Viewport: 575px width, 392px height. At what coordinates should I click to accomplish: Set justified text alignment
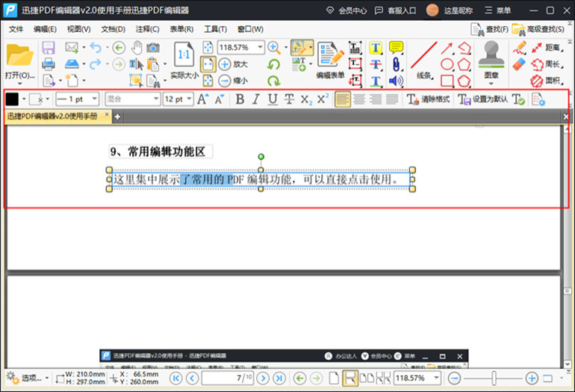pos(392,99)
